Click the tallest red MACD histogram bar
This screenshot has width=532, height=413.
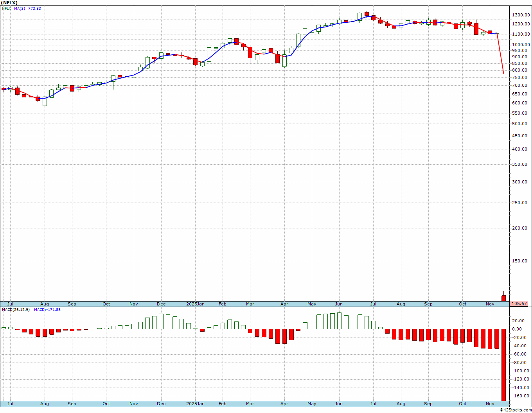tap(504, 365)
